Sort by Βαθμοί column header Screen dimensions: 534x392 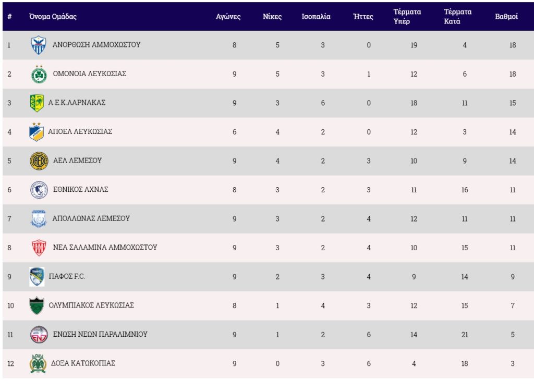click(506, 17)
